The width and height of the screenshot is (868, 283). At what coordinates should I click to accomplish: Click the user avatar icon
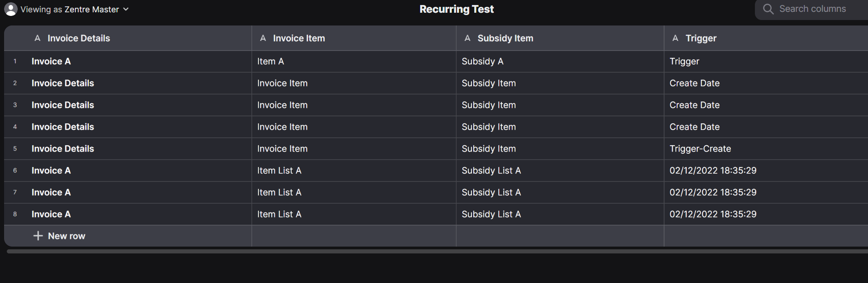(10, 9)
